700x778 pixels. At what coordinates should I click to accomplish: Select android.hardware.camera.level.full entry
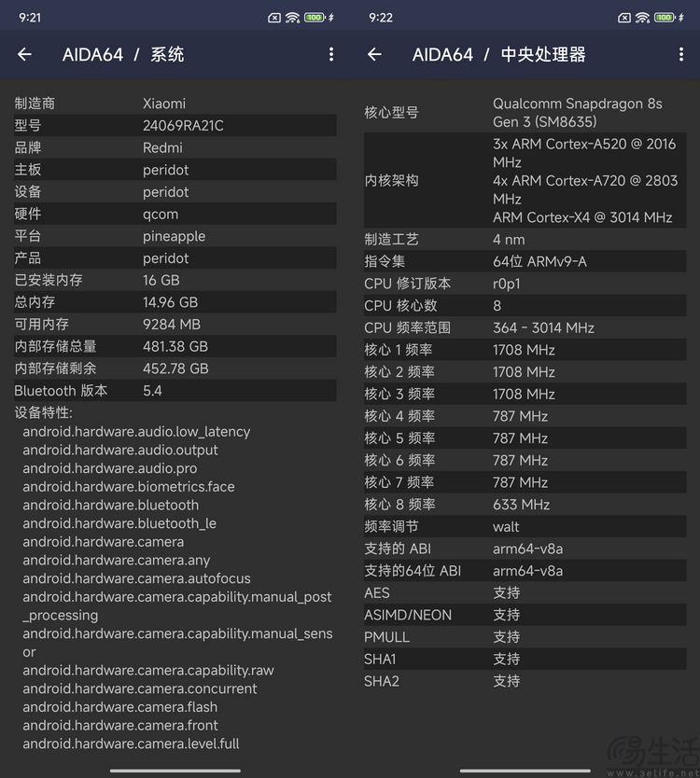click(x=131, y=743)
